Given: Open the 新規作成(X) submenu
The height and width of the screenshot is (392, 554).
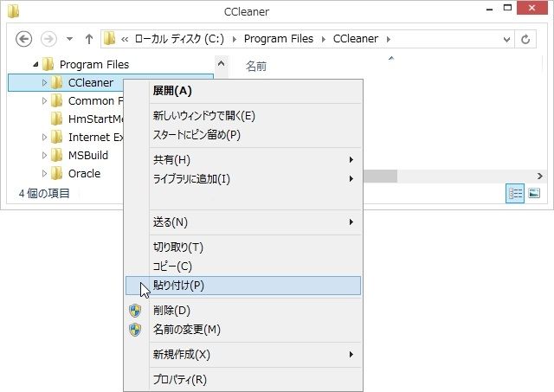Looking at the screenshot, I should 243,355.
